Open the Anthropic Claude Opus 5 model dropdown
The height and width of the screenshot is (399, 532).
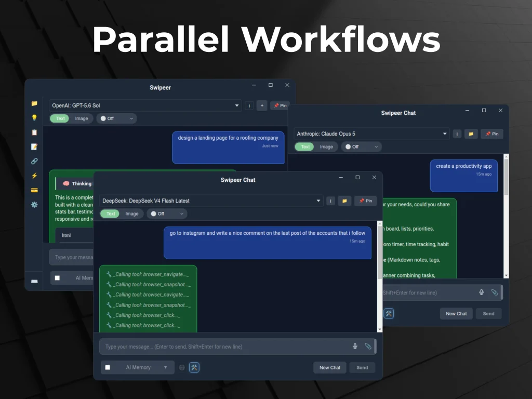[371, 134]
